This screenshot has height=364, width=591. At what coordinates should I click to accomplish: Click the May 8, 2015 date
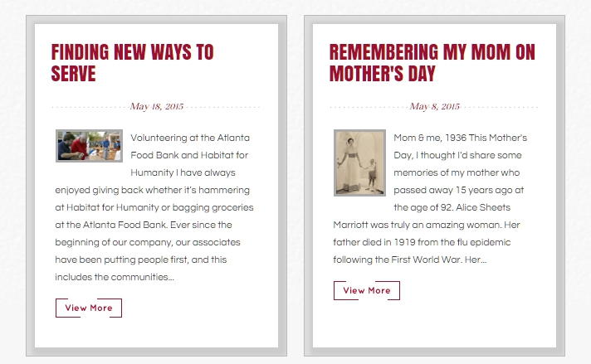(435, 106)
